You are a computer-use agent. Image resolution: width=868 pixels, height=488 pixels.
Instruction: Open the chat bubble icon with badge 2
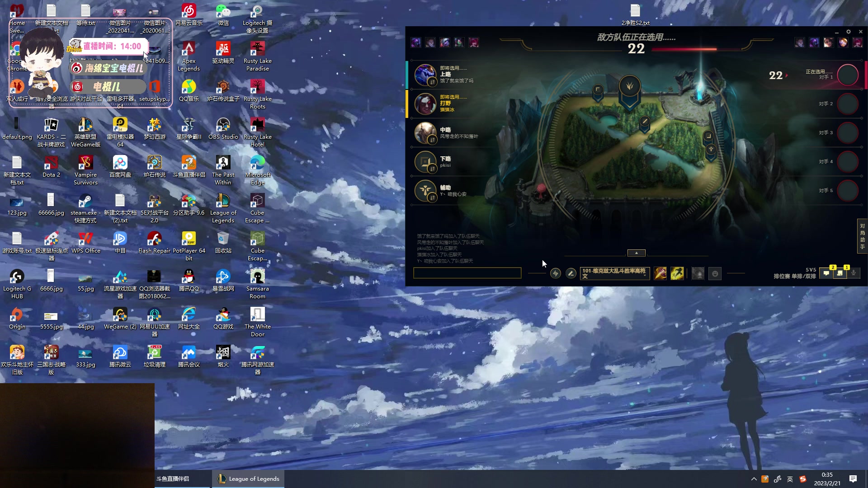coord(826,273)
